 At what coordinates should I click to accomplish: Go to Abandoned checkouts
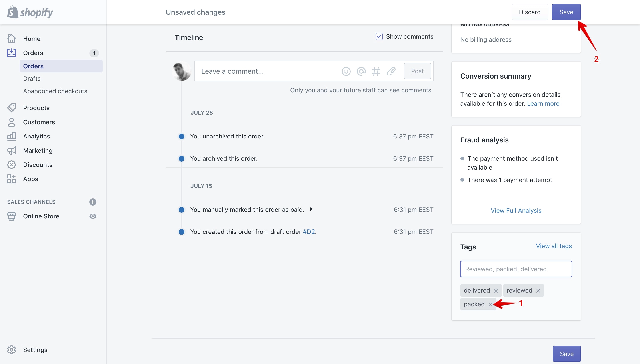point(55,91)
